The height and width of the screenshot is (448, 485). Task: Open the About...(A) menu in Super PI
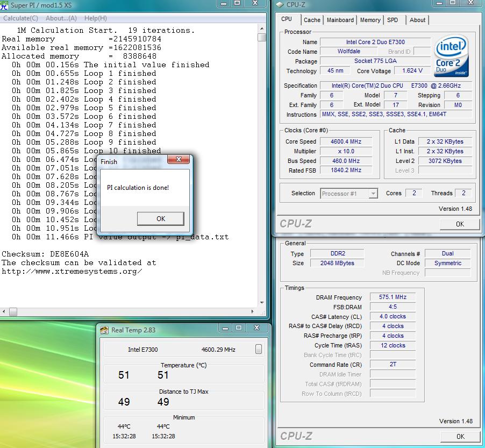(61, 18)
